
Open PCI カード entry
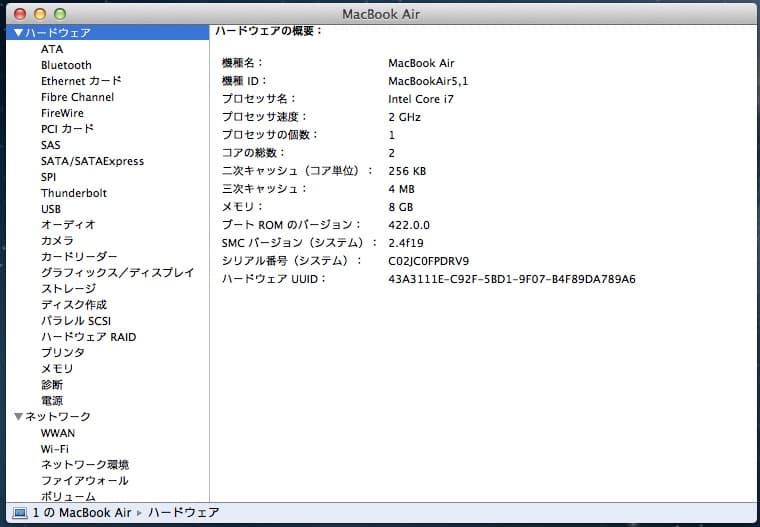pos(67,129)
